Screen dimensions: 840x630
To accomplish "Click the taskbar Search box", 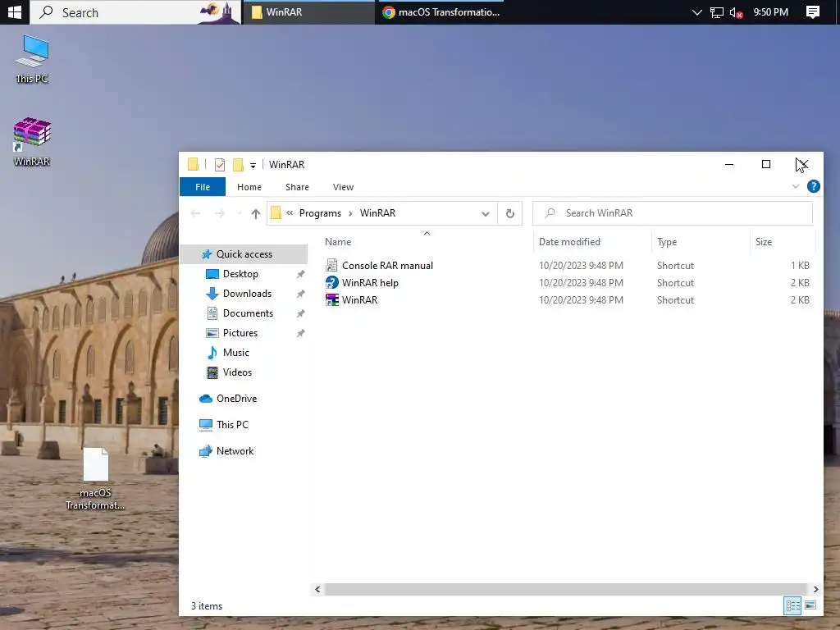I will click(x=135, y=11).
